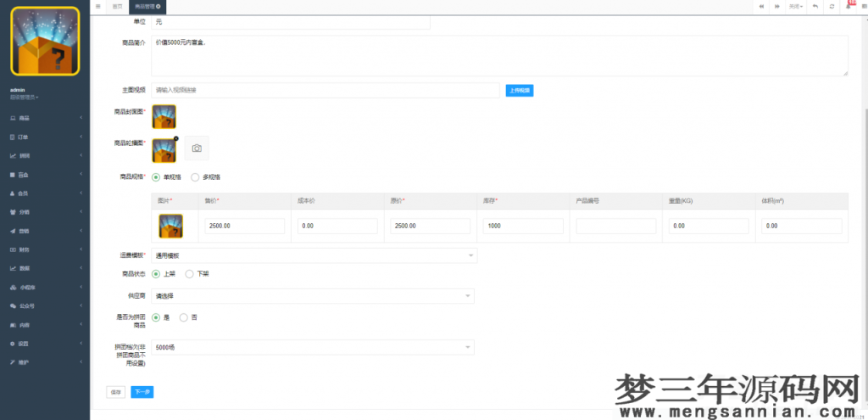The width and height of the screenshot is (868, 420).
Task: Click the 内容 icon in sidebar
Action: pyautogui.click(x=13, y=325)
